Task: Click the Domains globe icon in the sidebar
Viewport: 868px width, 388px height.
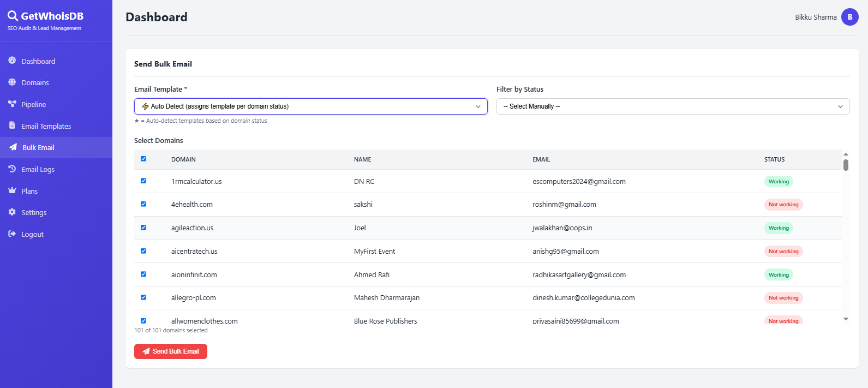Action: (x=12, y=82)
